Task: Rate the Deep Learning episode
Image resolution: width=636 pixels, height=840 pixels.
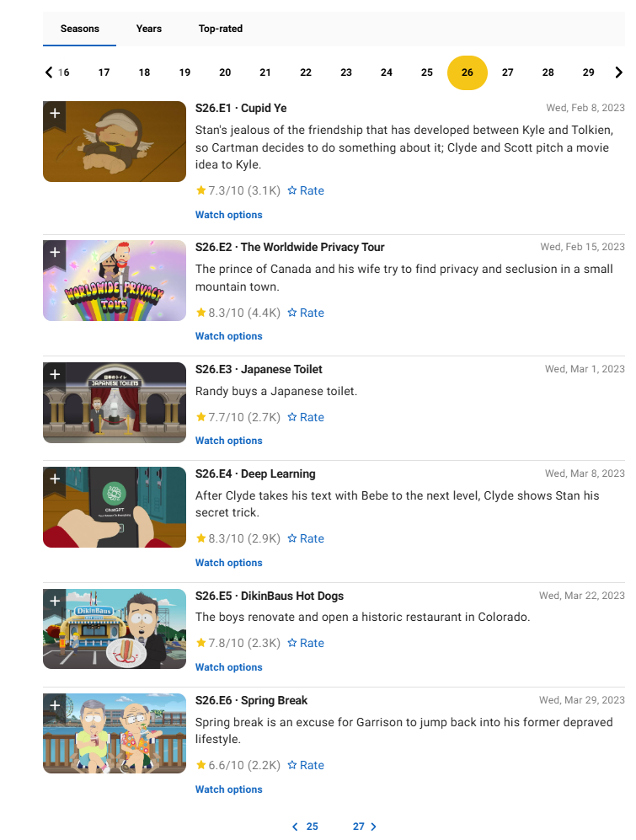Action: click(306, 539)
